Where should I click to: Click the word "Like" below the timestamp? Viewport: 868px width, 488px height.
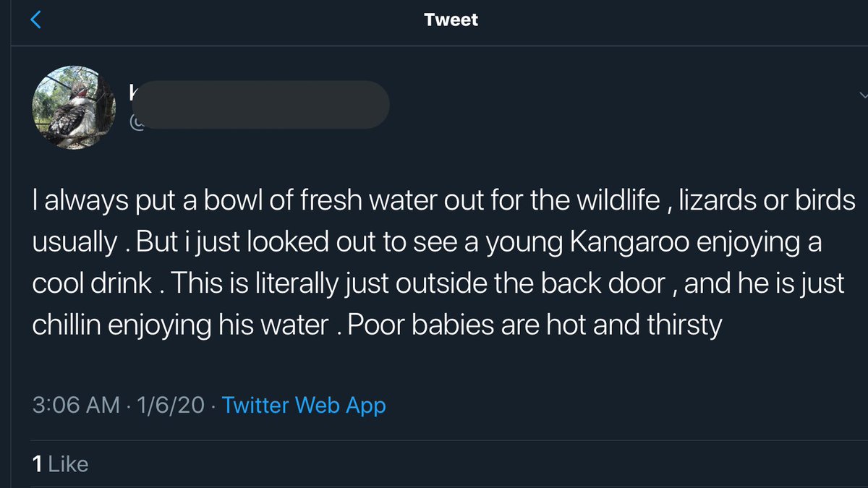(x=68, y=464)
